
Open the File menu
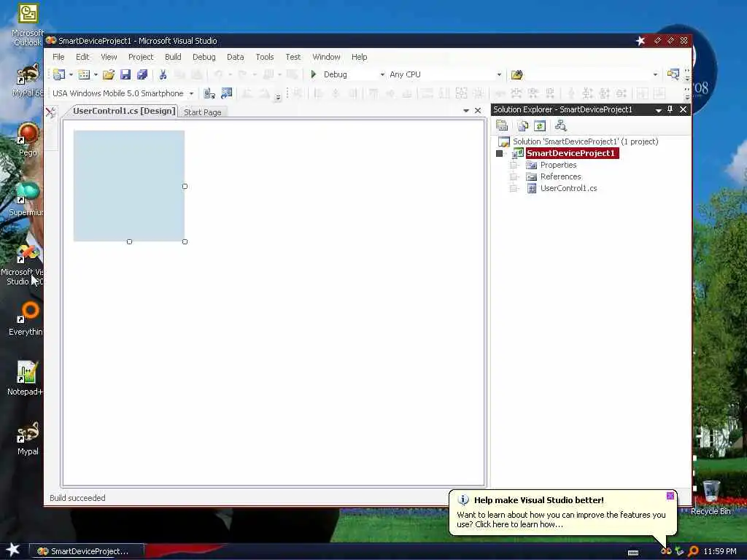pyautogui.click(x=58, y=57)
